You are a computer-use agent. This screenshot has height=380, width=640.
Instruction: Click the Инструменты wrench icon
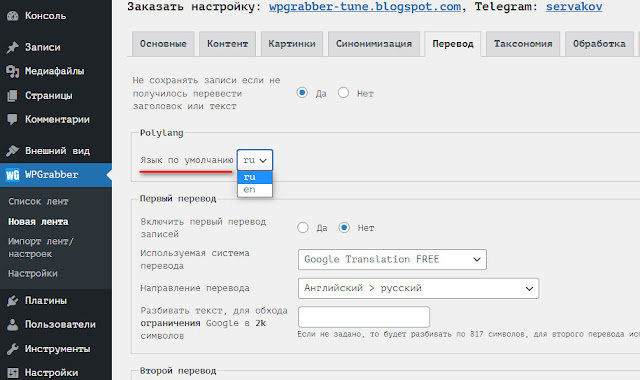[x=13, y=349]
